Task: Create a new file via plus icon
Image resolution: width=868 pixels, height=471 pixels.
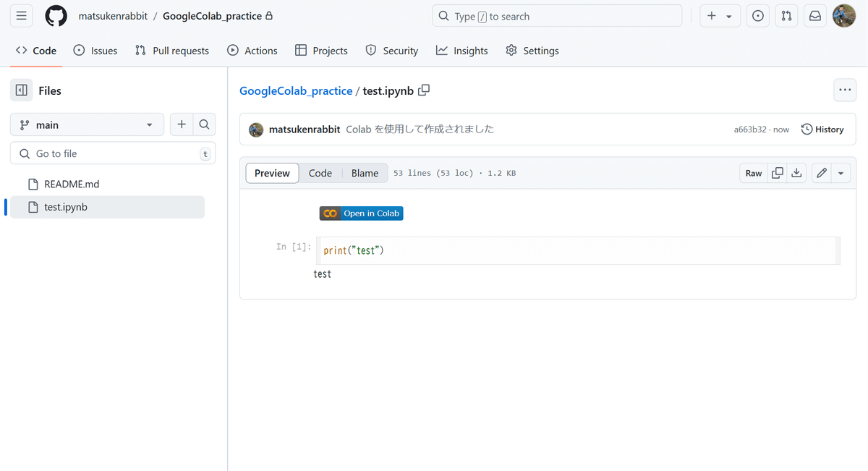Action: [182, 124]
